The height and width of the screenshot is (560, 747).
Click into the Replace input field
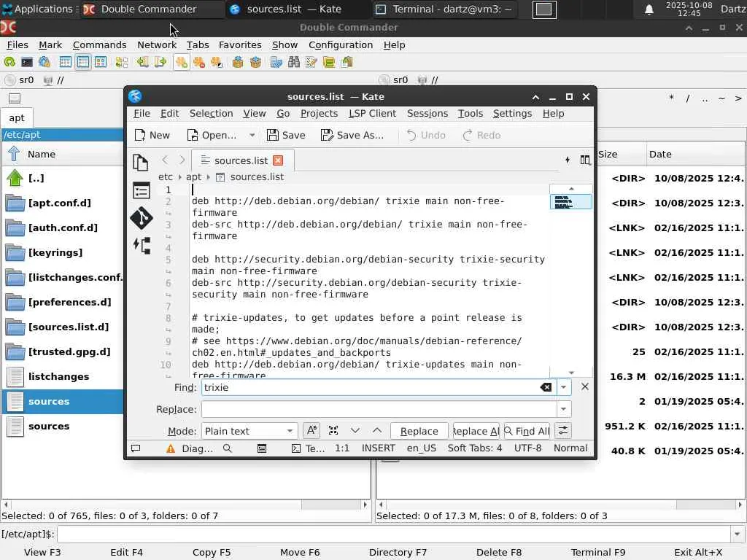click(379, 409)
